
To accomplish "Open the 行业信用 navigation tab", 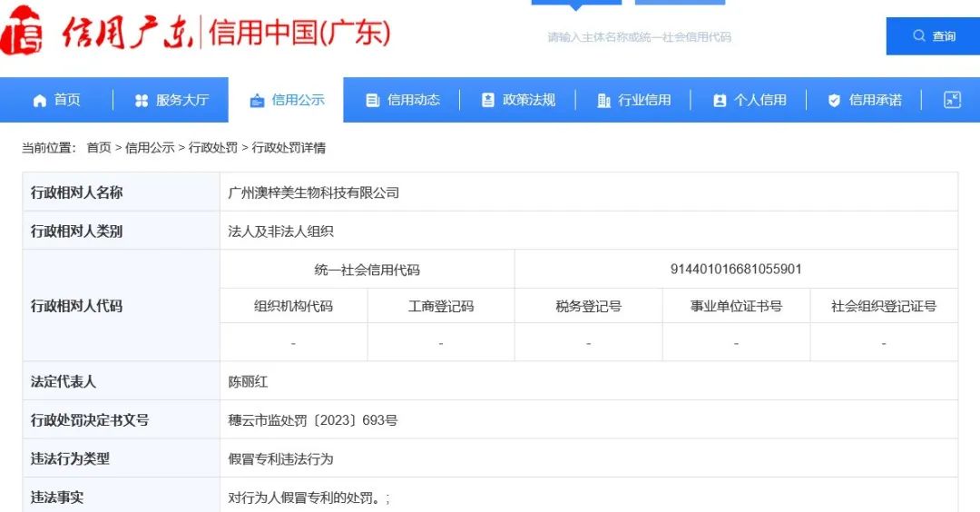I will 633,100.
